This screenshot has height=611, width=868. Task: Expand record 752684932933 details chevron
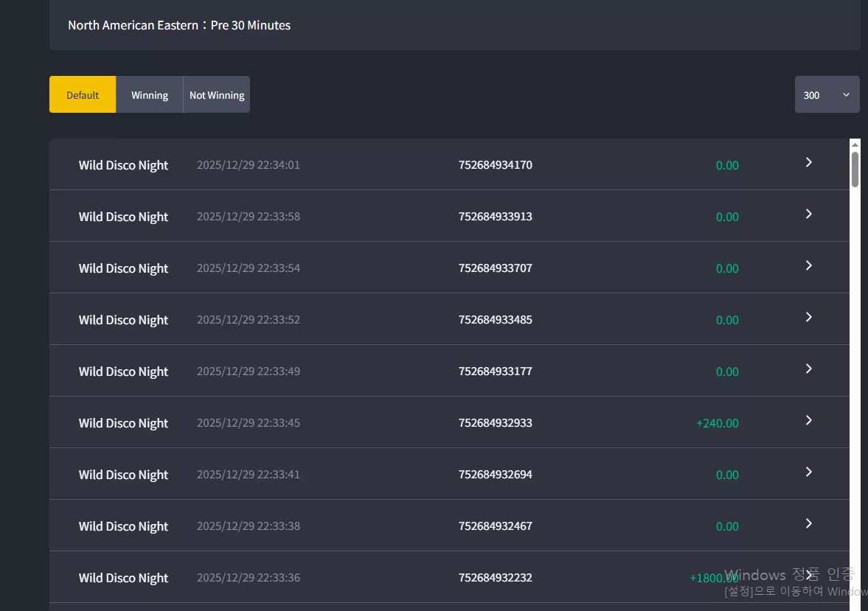click(809, 420)
